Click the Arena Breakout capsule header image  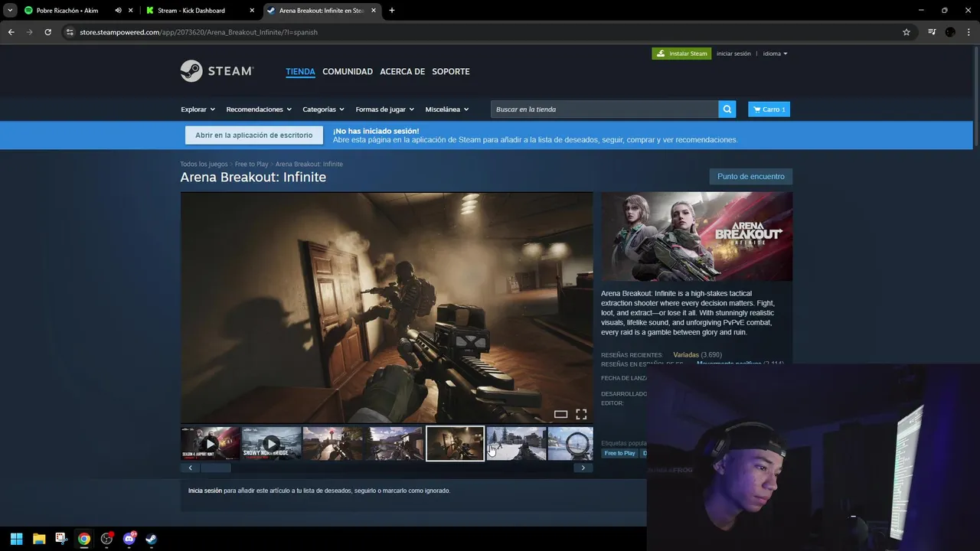[x=697, y=236]
